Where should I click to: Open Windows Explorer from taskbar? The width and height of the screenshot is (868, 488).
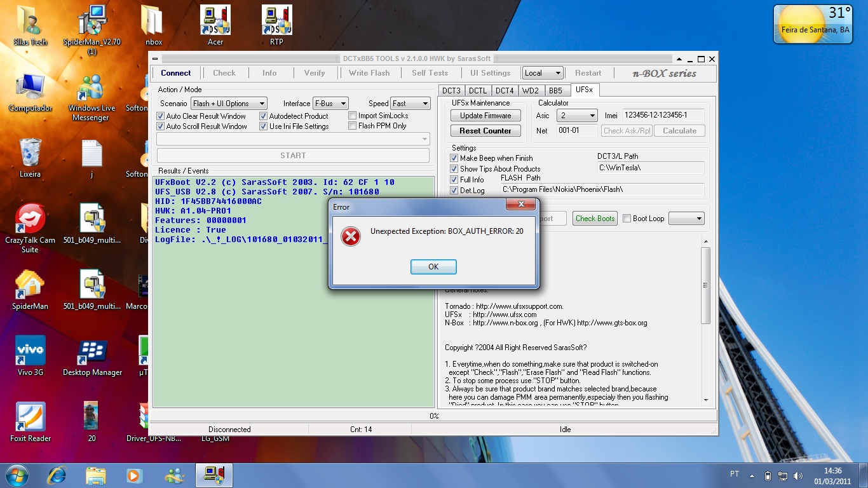[96, 475]
